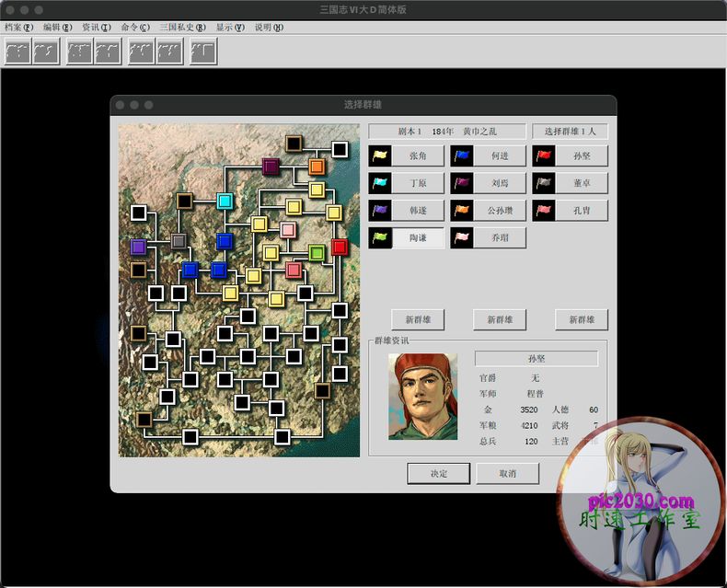Viewport: 727px width, 588px height.
Task: Open the 编辑(E) menu
Action: (57, 28)
